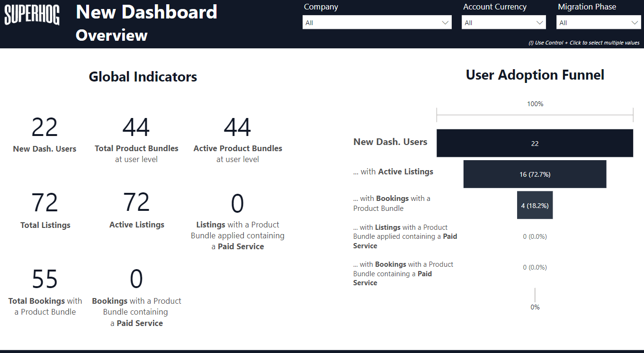Screen dimensions: 644x353
Task: Click the funnel bar labeled 16 (72.7%)
Action: coord(535,174)
